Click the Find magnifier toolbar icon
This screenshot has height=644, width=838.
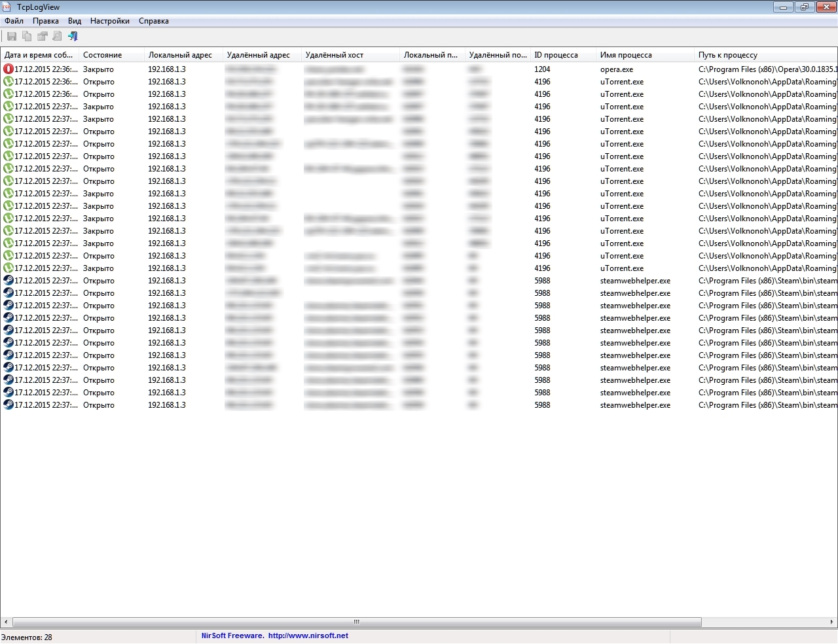[x=58, y=37]
